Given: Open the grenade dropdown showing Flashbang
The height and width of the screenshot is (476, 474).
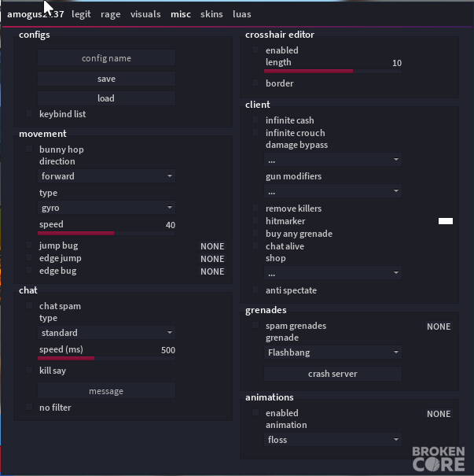Looking at the screenshot, I should [x=333, y=352].
